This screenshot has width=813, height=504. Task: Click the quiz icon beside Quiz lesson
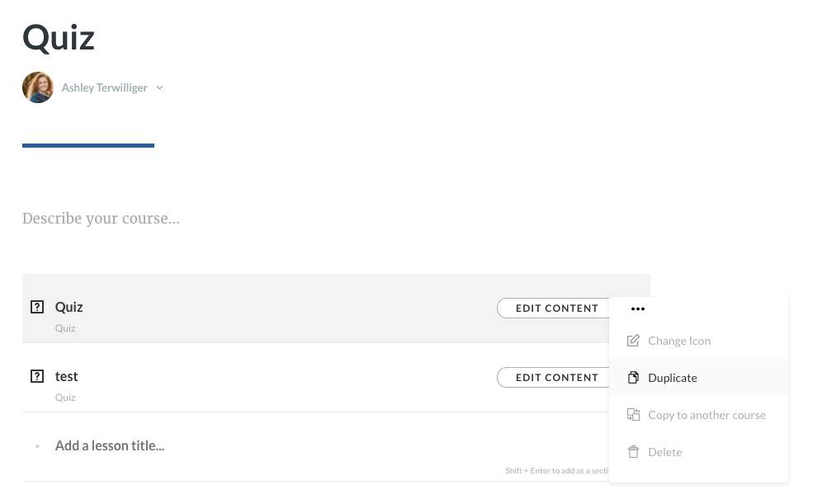[37, 307]
